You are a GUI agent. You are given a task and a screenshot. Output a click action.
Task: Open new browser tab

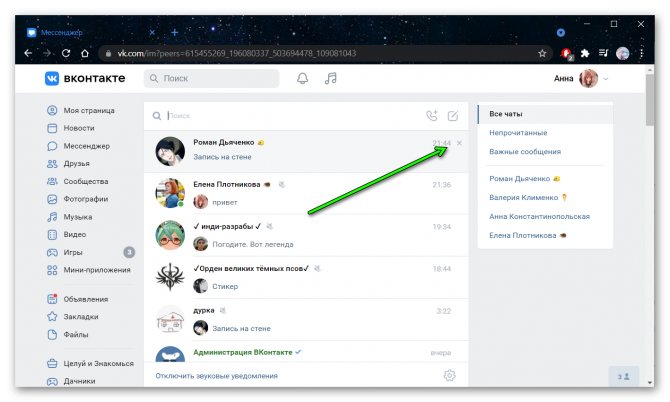[174, 32]
